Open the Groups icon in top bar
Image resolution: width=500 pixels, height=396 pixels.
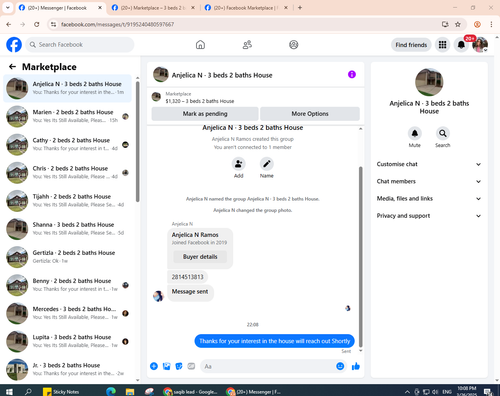pos(294,45)
